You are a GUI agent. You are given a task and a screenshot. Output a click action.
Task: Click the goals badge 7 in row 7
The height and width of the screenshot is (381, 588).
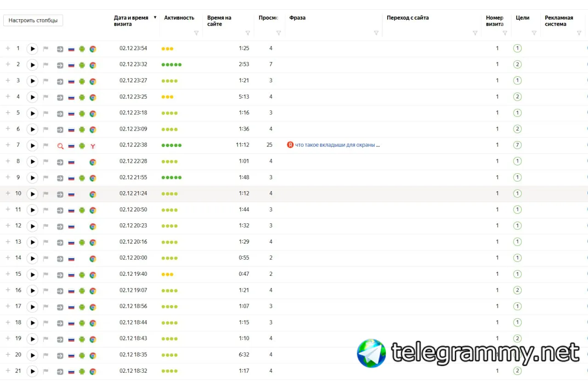[517, 145]
